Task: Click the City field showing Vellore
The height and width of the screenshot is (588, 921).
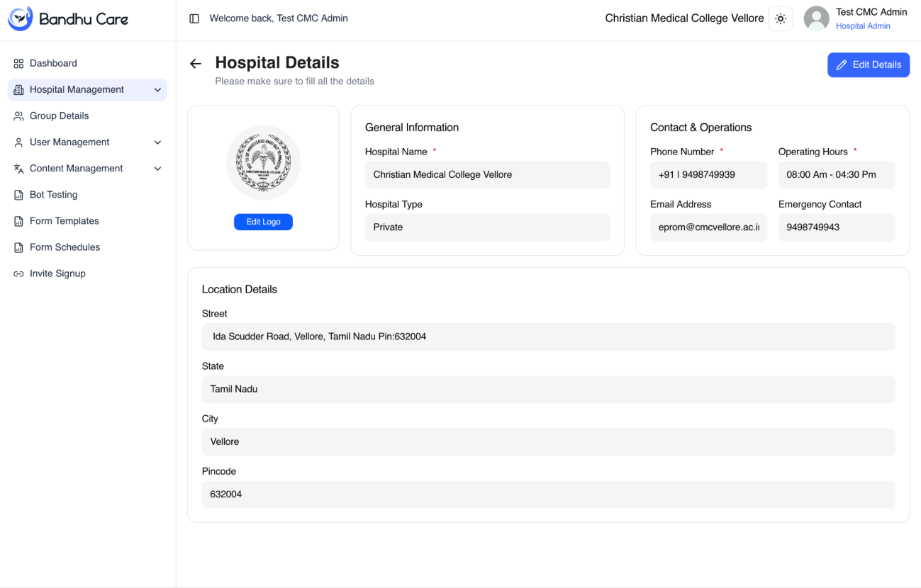Action: click(x=548, y=441)
